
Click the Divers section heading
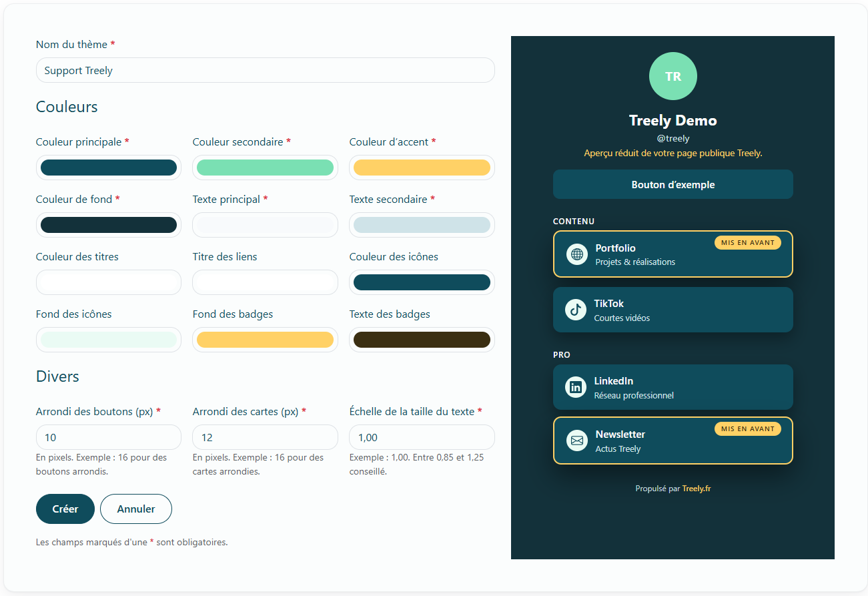[x=57, y=376]
